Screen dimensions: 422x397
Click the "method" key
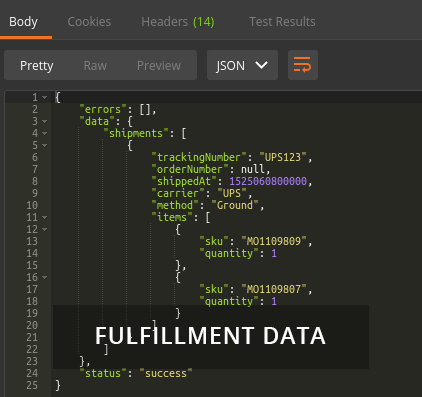(x=175, y=205)
